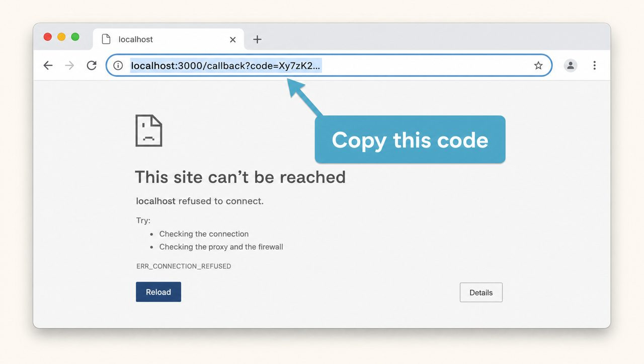Viewport: 644px width, 364px height.
Task: Bookmark this page with the star icon
Action: coord(538,65)
